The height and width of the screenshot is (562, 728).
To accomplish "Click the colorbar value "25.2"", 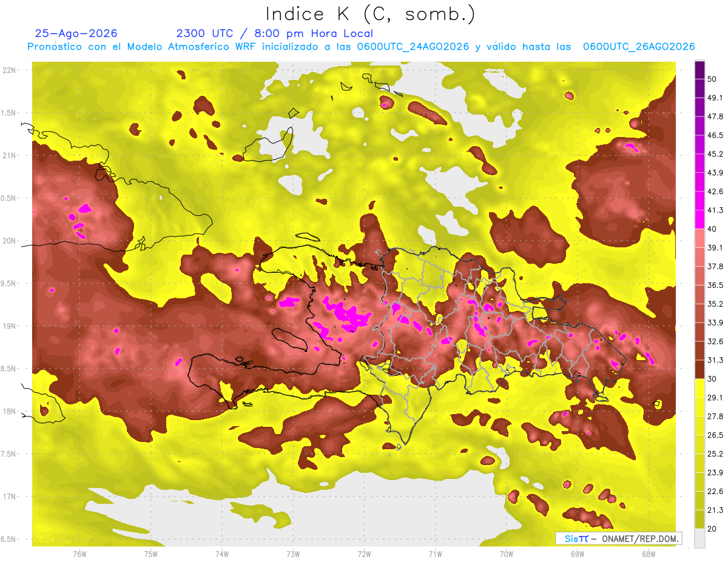I will (715, 454).
